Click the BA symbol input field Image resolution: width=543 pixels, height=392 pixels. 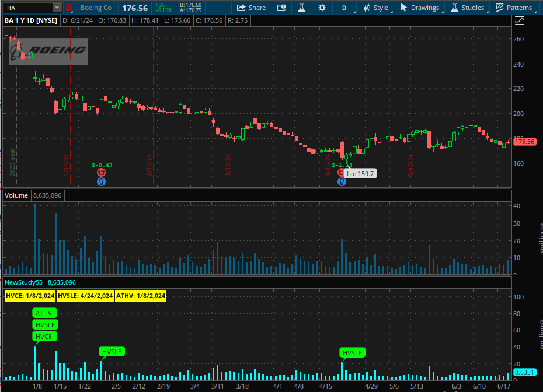27,8
